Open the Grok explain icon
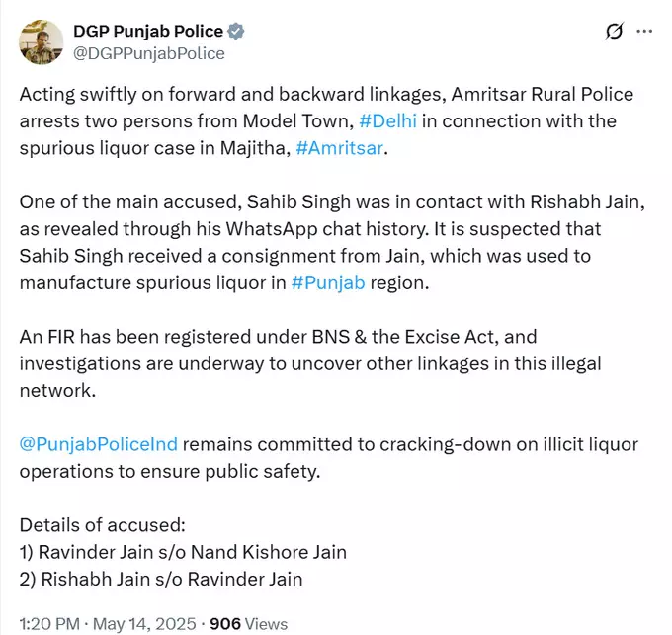This screenshot has height=635, width=672. 614,32
